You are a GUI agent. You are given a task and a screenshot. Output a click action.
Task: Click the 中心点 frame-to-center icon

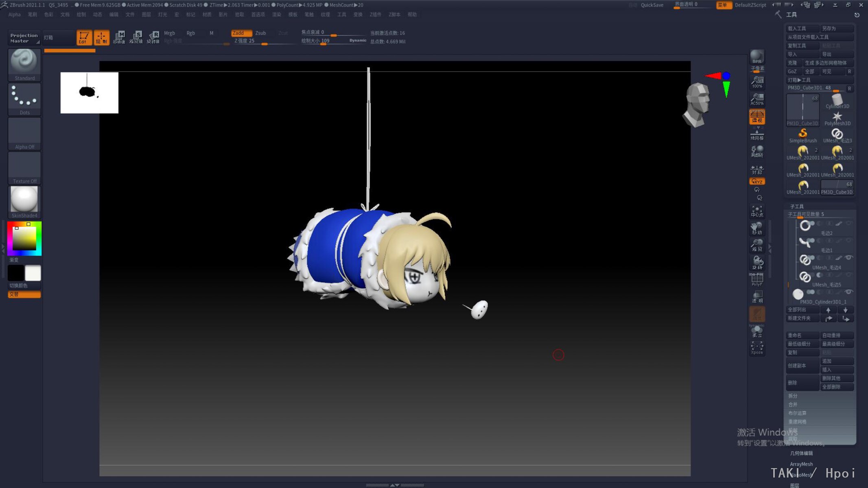tap(757, 211)
